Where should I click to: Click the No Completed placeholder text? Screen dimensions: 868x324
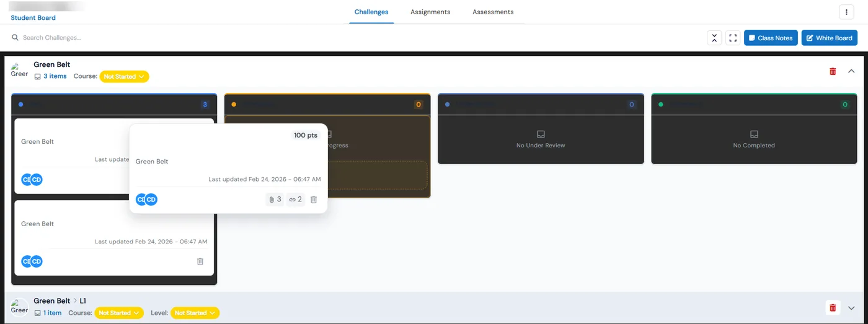pyautogui.click(x=754, y=146)
